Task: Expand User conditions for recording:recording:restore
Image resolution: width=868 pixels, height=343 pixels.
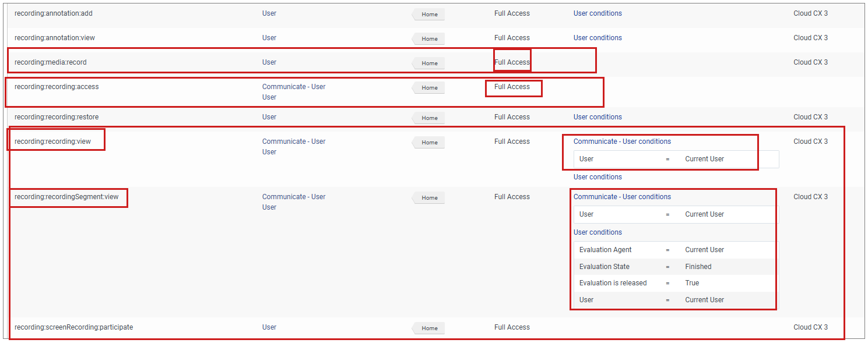Action: point(598,117)
